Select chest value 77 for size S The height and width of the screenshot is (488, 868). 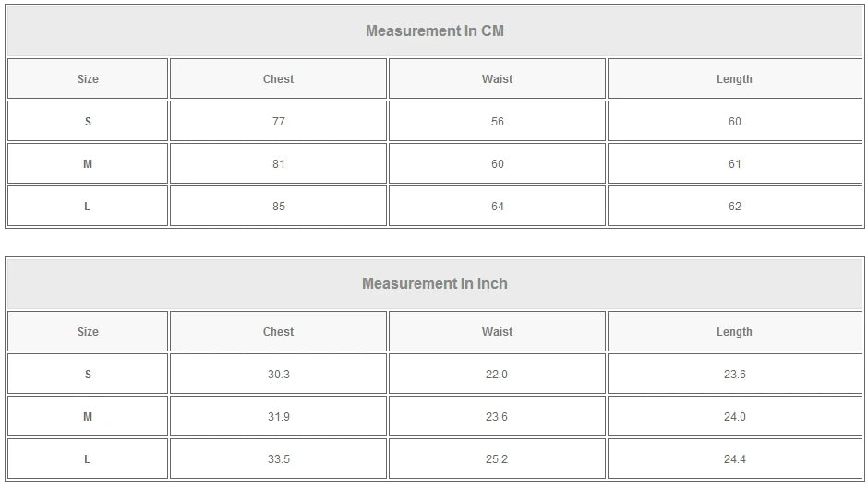pos(278,122)
